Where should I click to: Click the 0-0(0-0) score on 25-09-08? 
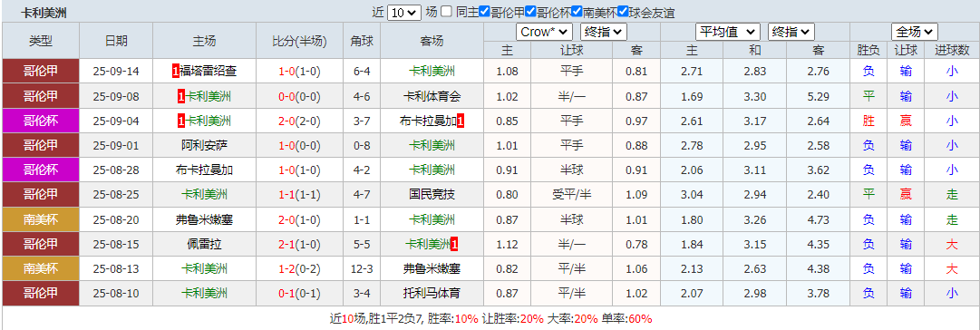[x=299, y=95]
